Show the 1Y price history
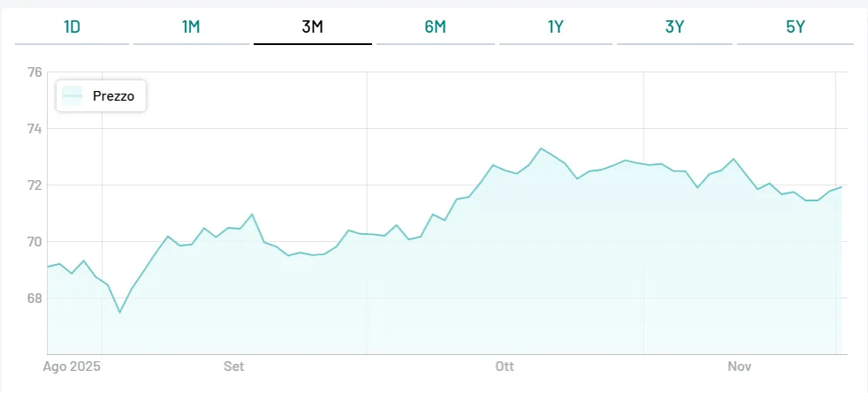The width and height of the screenshot is (868, 393). click(x=555, y=26)
